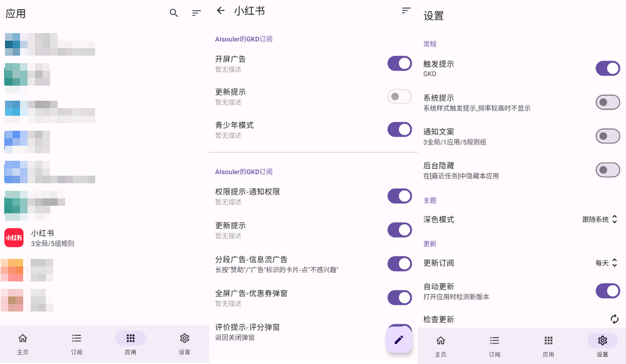Open the 深色模式 跟随系统 dropdown
The height and width of the screenshot is (364, 626).
[x=600, y=220]
